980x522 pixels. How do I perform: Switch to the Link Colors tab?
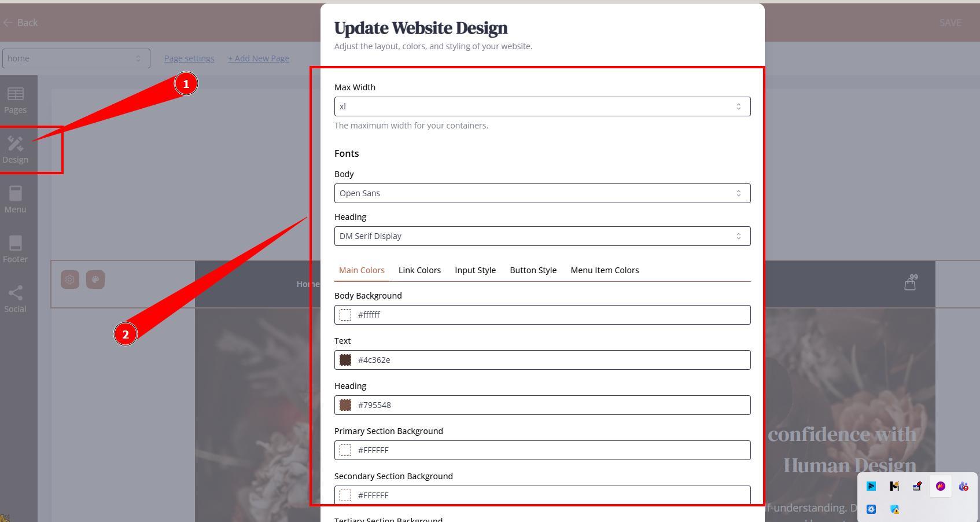tap(419, 270)
